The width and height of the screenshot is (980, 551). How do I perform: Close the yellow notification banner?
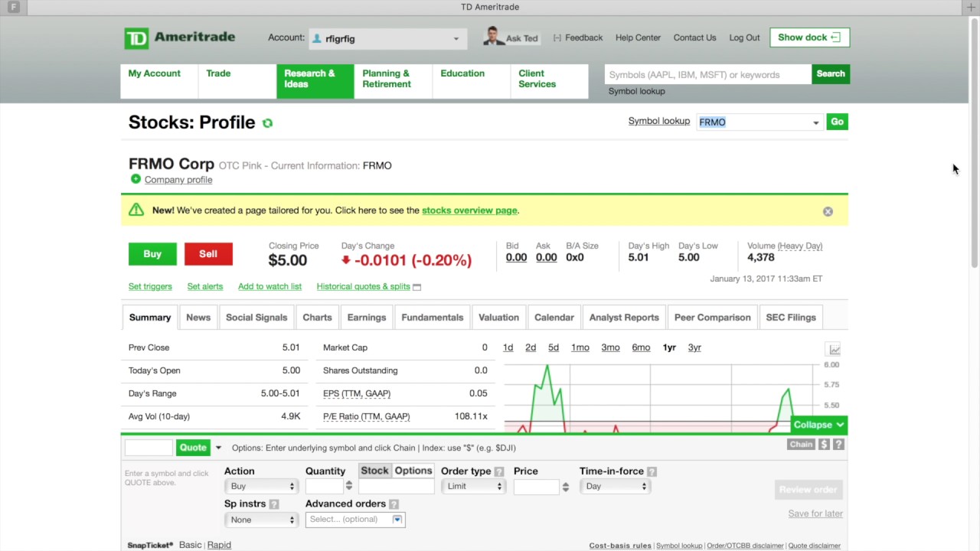(x=828, y=211)
